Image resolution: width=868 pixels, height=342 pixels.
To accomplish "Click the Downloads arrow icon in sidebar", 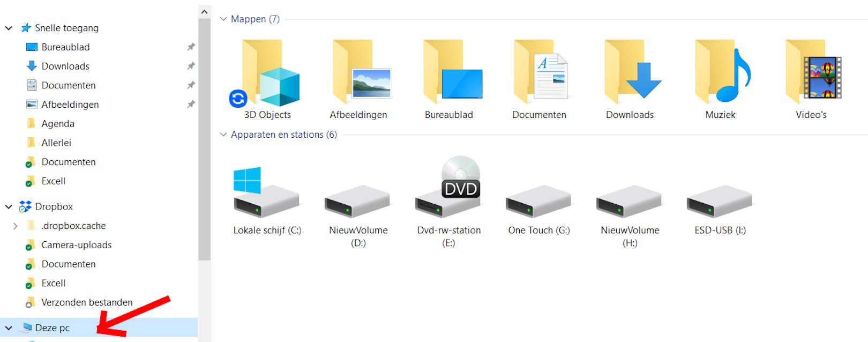I will (32, 66).
